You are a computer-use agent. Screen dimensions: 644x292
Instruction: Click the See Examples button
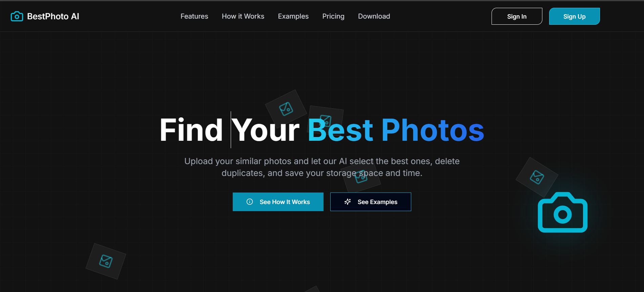pyautogui.click(x=371, y=202)
